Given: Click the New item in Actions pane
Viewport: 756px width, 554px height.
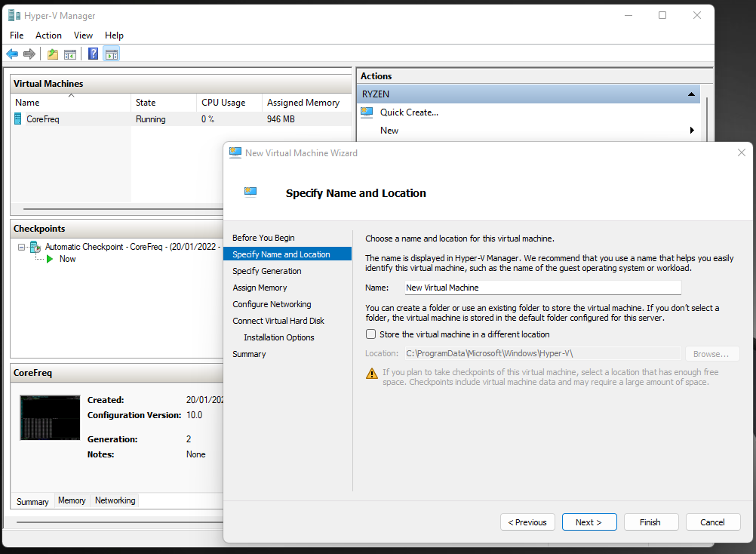Looking at the screenshot, I should pyautogui.click(x=389, y=130).
